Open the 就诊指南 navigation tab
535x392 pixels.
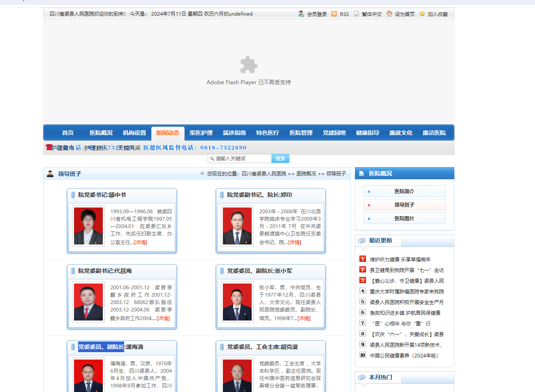click(x=234, y=133)
